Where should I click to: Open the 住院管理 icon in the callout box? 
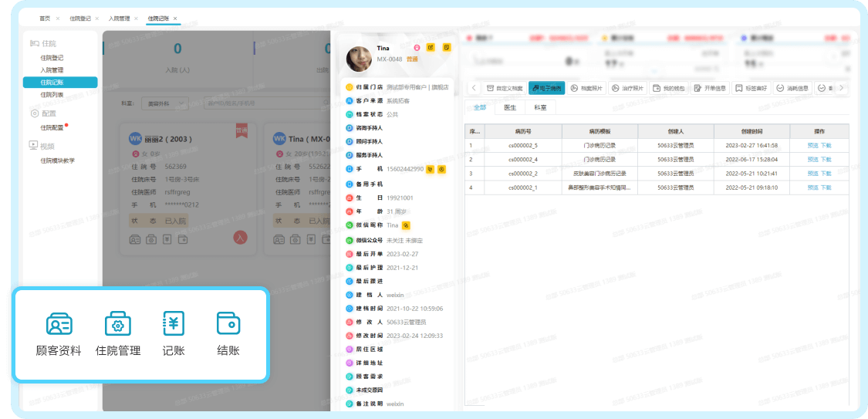click(x=118, y=324)
